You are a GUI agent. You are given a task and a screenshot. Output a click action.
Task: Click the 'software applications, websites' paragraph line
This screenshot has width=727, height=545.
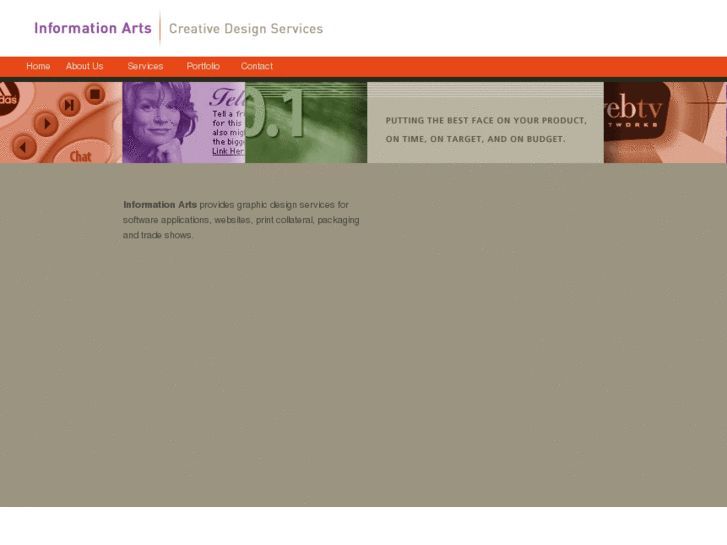click(x=241, y=220)
